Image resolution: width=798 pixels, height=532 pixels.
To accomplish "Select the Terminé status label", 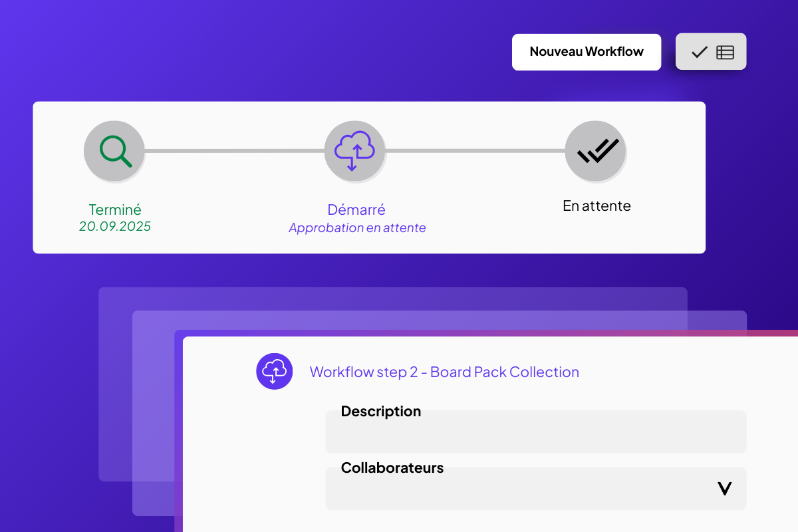I will click(115, 209).
